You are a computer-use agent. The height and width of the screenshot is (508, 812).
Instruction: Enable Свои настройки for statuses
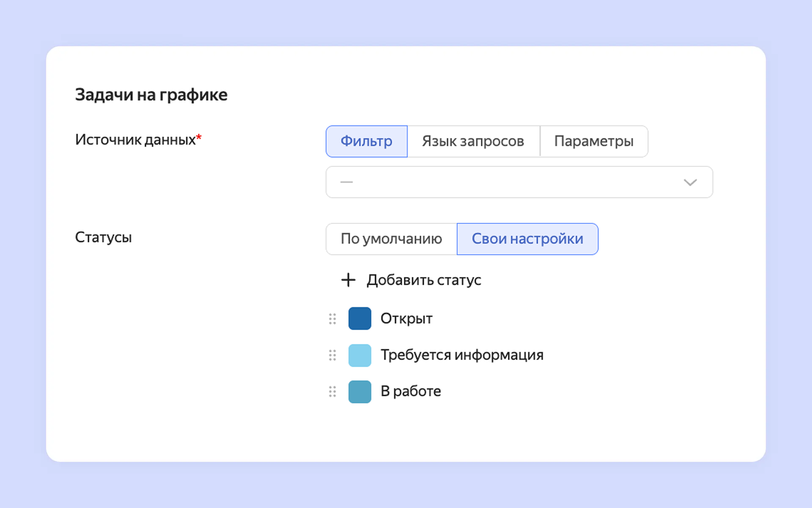coord(527,239)
